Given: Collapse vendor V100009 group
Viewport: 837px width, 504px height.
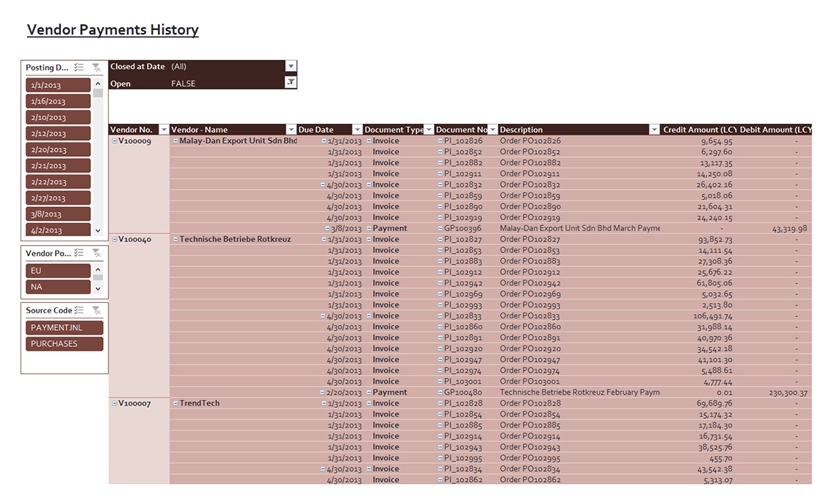Looking at the screenshot, I should coord(115,141).
